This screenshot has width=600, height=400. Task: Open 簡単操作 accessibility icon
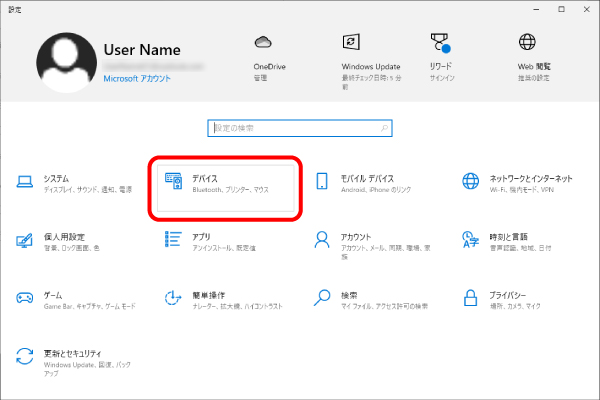pyautogui.click(x=173, y=298)
